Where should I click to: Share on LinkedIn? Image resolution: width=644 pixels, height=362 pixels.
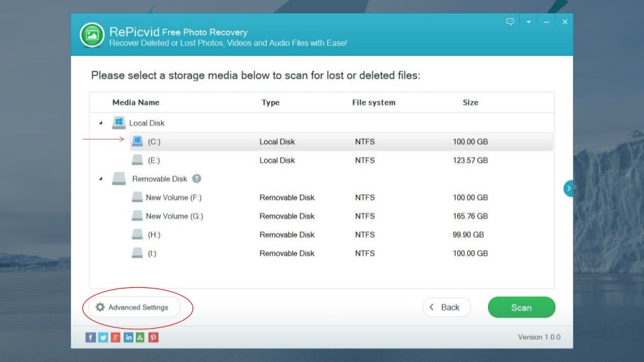[128, 337]
